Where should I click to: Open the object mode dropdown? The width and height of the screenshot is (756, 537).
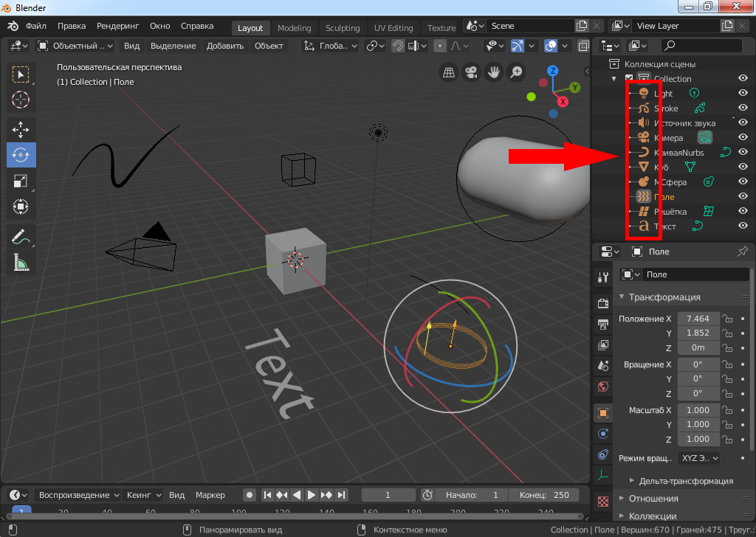[x=75, y=46]
